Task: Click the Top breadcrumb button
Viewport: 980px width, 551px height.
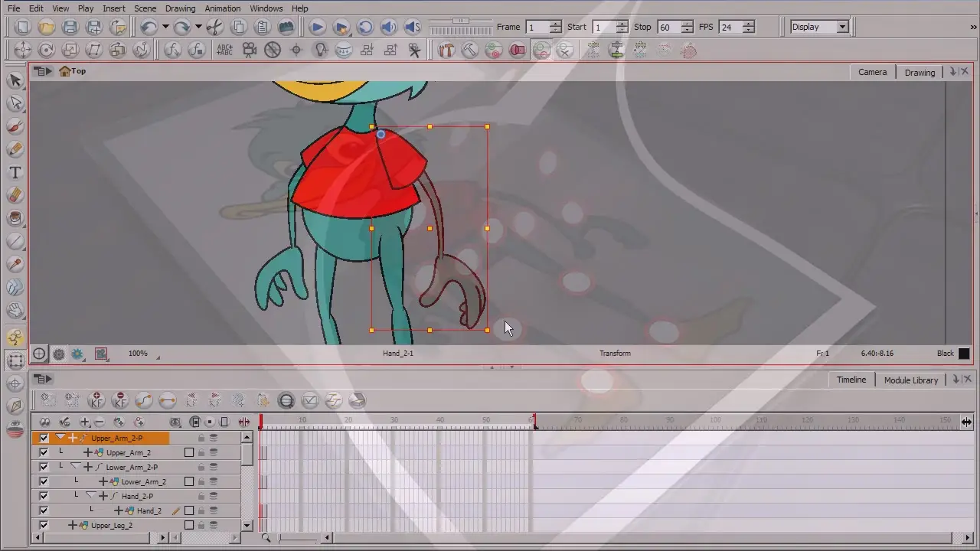Action: click(x=73, y=71)
